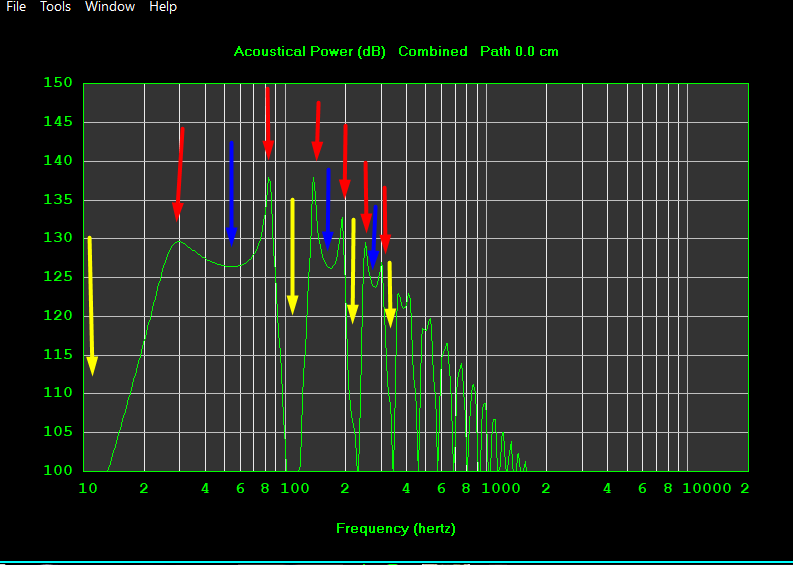Open the Tools menu
Screen dimensions: 793x565
[55, 7]
